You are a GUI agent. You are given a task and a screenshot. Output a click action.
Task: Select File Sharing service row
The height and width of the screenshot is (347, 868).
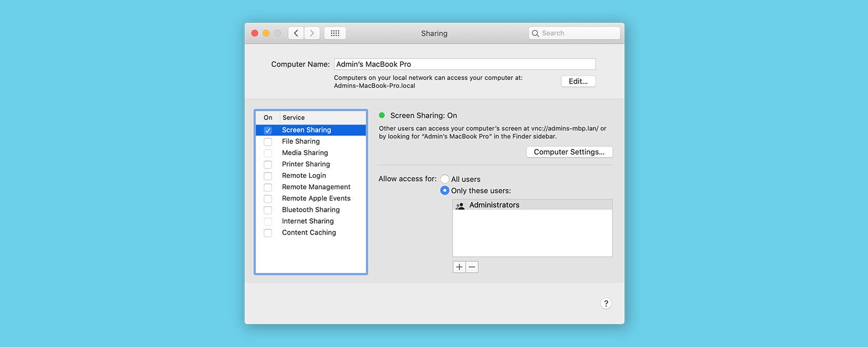coord(311,141)
